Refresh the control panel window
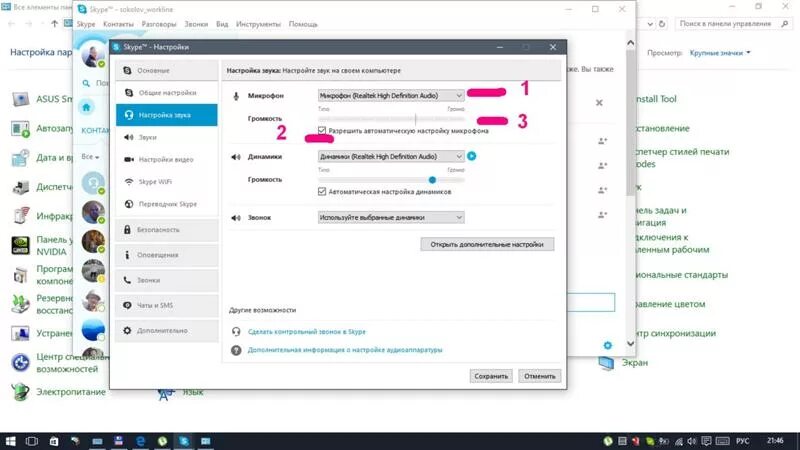Image resolution: width=800 pixels, height=450 pixels. [662, 23]
